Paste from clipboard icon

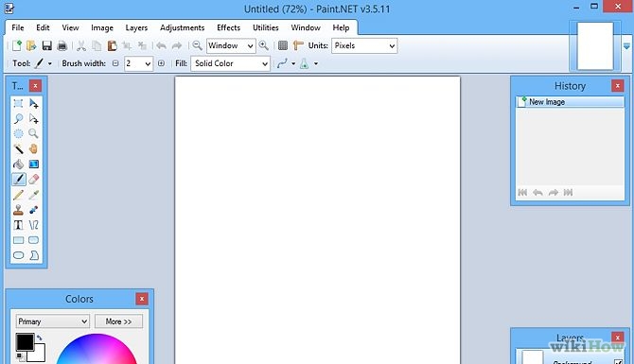tap(112, 45)
